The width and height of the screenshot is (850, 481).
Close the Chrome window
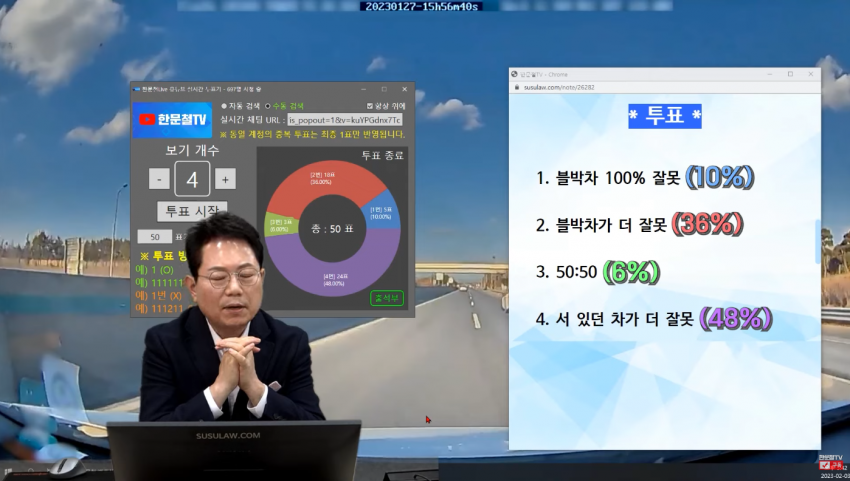(x=811, y=74)
